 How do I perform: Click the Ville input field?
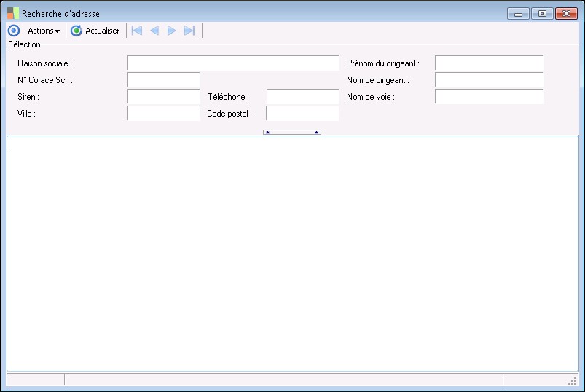coord(164,114)
